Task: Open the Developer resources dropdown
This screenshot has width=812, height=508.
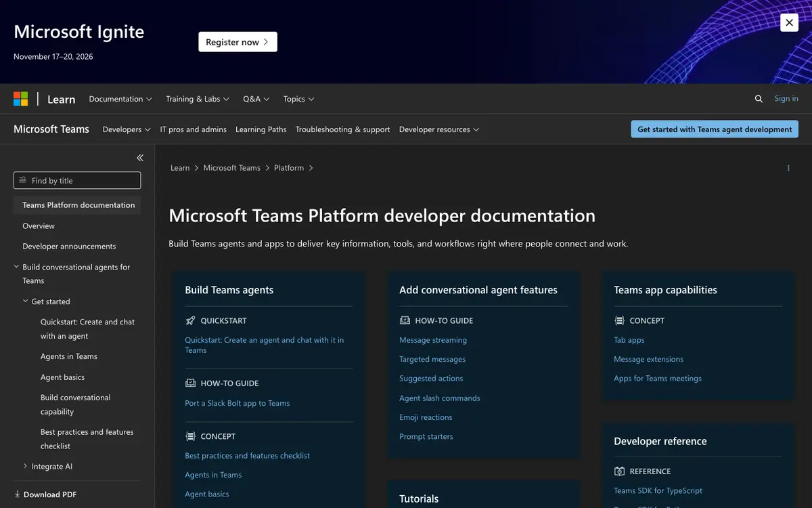Action: click(x=439, y=129)
